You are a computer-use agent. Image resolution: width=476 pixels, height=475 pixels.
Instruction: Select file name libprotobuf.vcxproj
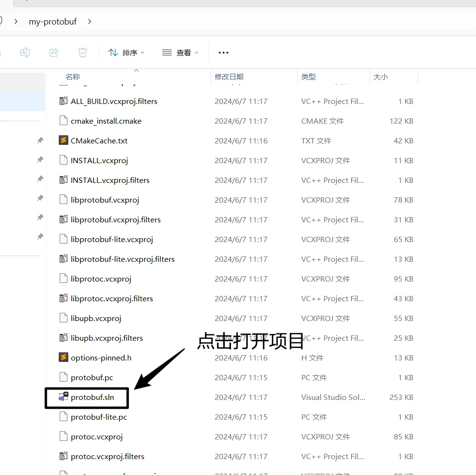(105, 200)
